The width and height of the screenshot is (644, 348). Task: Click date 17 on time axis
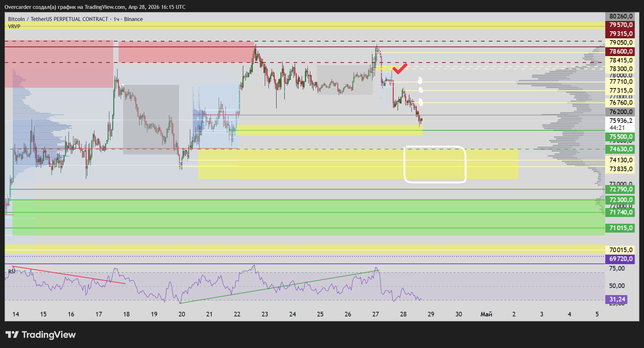point(99,314)
